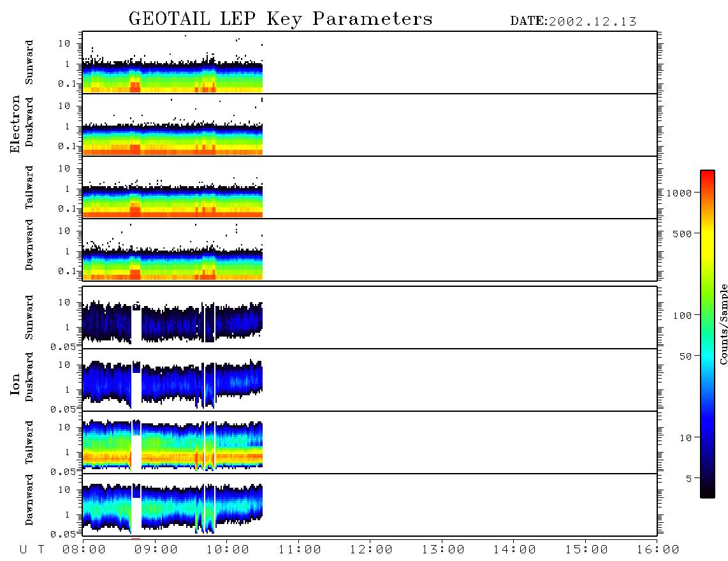Image resolution: width=728 pixels, height=561 pixels.
Task: Click the "11:00" time tick label
Action: 300,550
